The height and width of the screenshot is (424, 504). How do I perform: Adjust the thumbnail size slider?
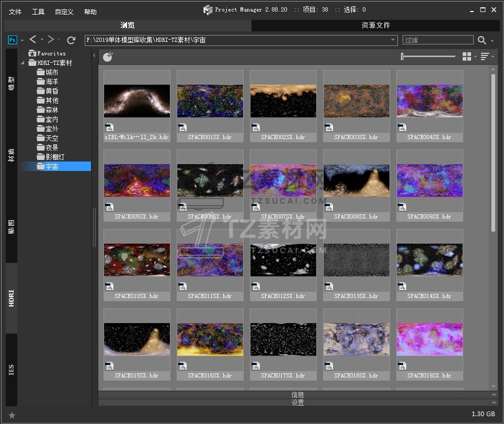pos(428,56)
